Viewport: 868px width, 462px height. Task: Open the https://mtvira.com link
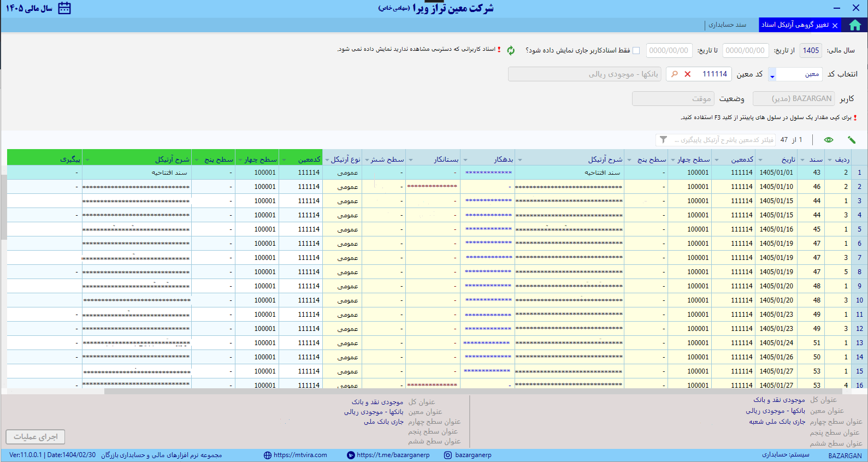pyautogui.click(x=300, y=455)
